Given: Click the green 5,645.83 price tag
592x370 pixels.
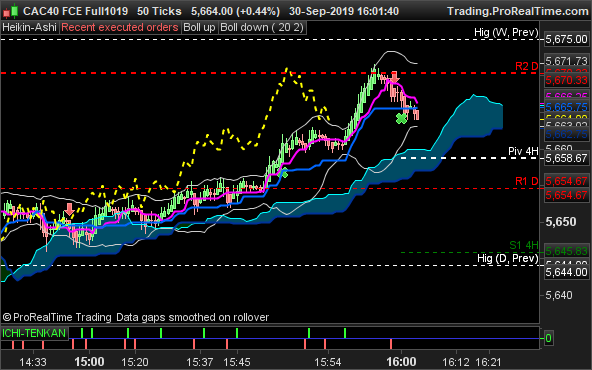Looking at the screenshot, I should click(x=566, y=251).
